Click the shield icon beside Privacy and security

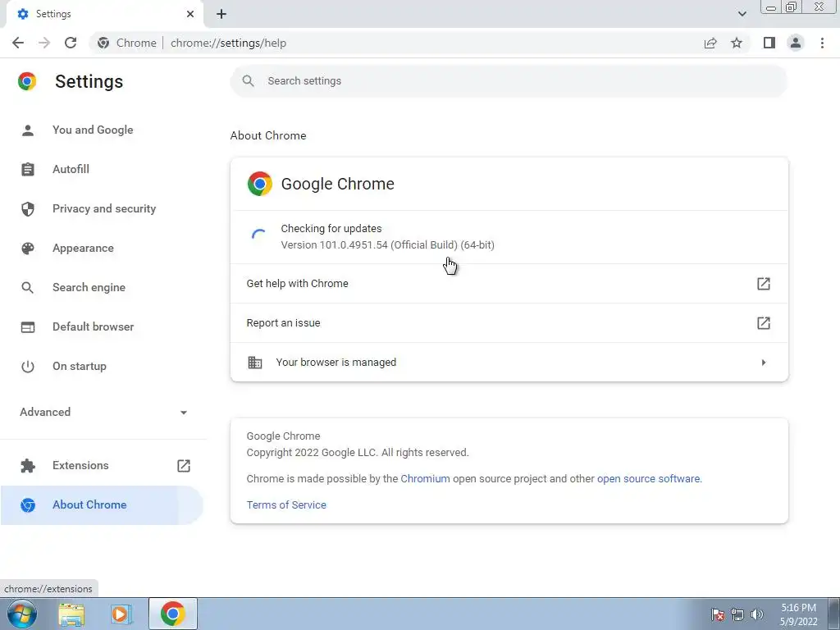(x=28, y=209)
